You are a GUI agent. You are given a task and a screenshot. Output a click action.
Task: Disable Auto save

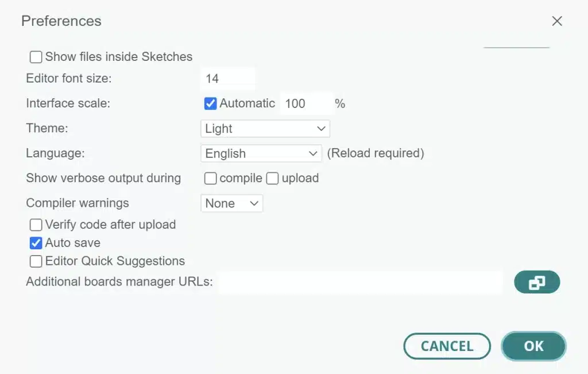pos(36,242)
